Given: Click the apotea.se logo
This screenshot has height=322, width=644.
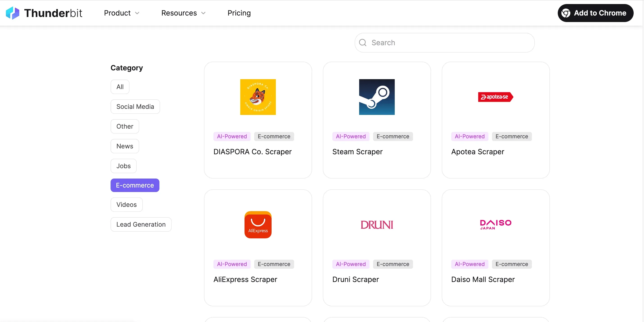Looking at the screenshot, I should [496, 97].
